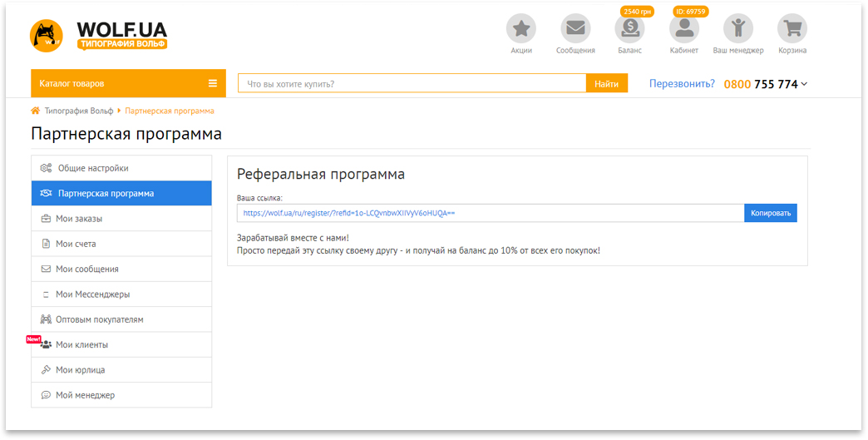Open the Кабинет user icon
868x440 pixels.
pos(684,29)
